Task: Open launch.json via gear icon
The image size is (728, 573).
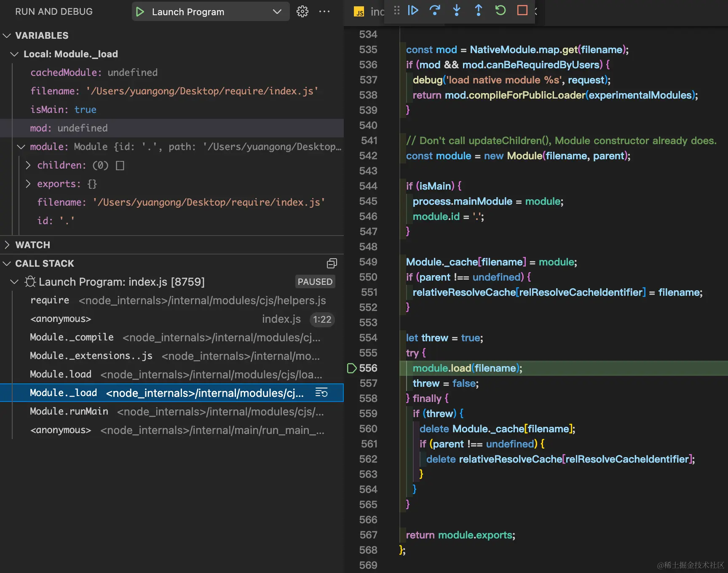Action: [302, 11]
